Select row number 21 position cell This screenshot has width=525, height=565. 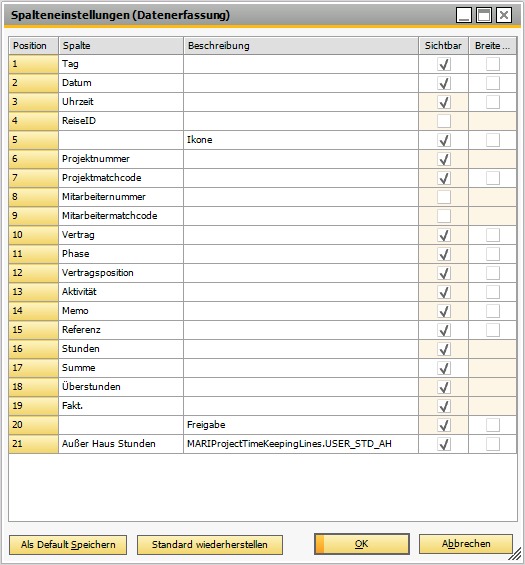point(34,444)
